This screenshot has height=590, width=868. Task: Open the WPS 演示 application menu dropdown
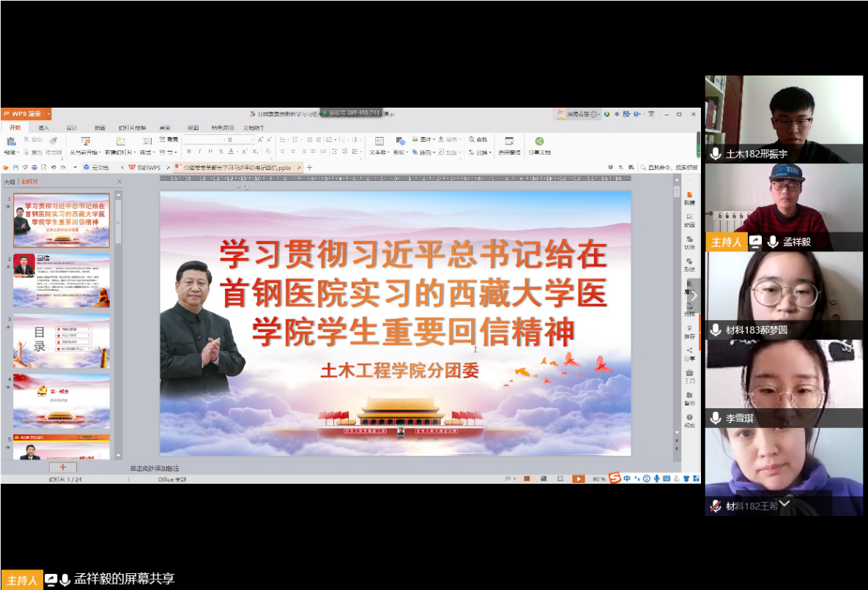point(48,114)
